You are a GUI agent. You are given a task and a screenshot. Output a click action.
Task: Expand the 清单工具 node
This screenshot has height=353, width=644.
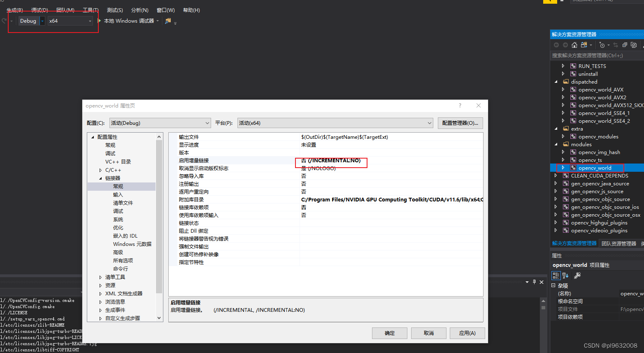pyautogui.click(x=100, y=277)
